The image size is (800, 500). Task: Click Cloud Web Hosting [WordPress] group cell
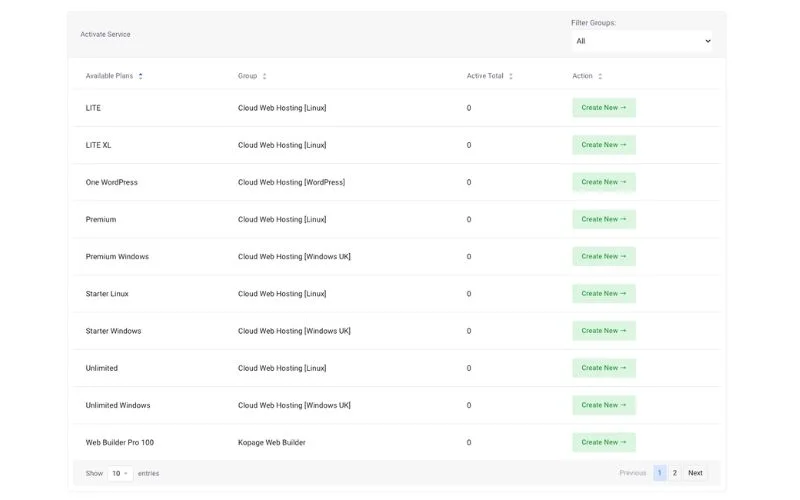point(291,182)
